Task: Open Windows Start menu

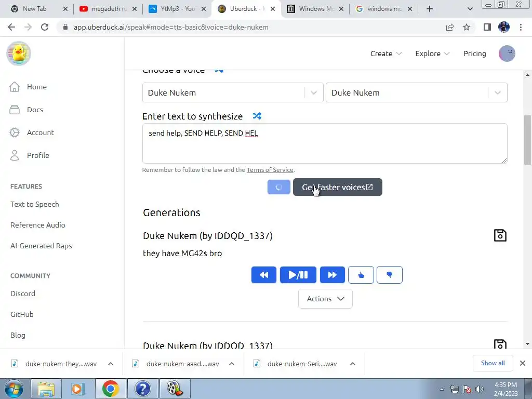Action: 14,389
